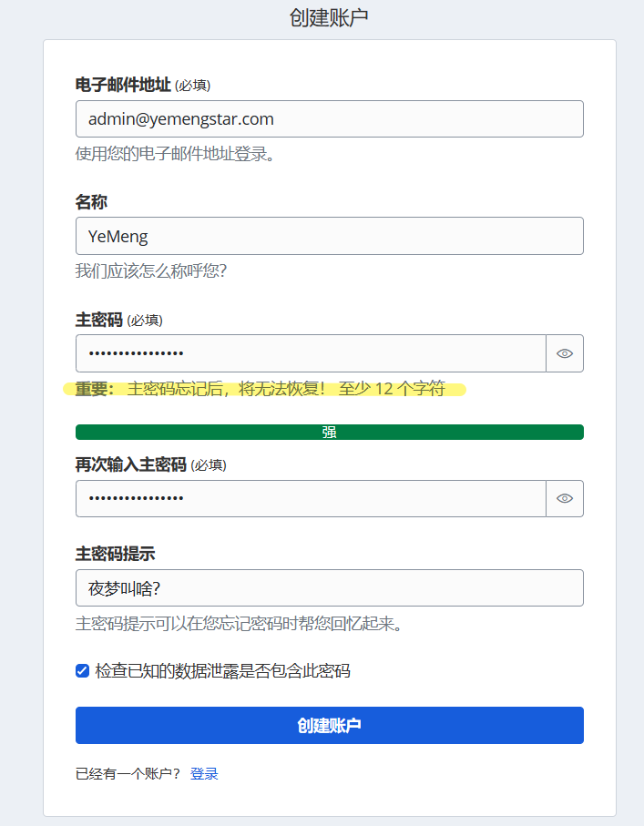Click inside the 主密码 password input
This screenshot has height=826, width=644.
click(311, 353)
